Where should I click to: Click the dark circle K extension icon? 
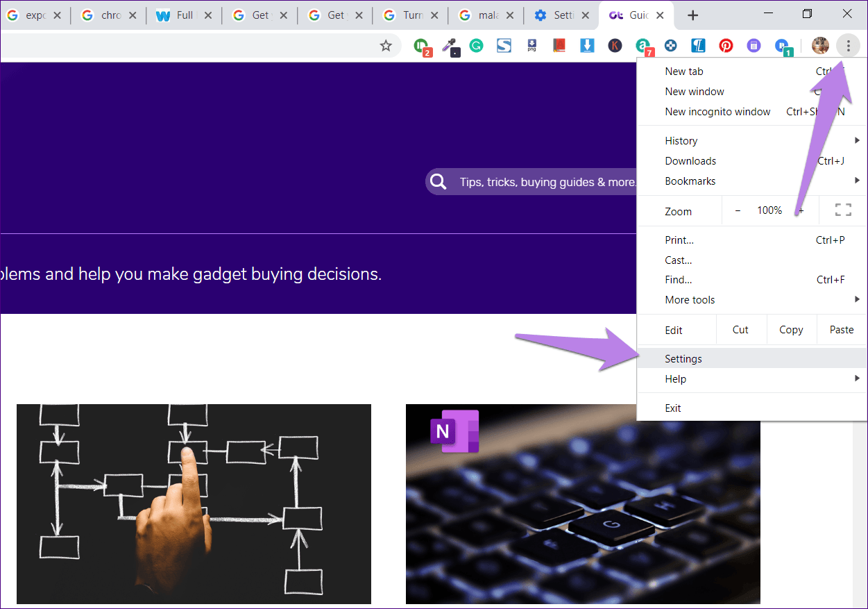[615, 46]
